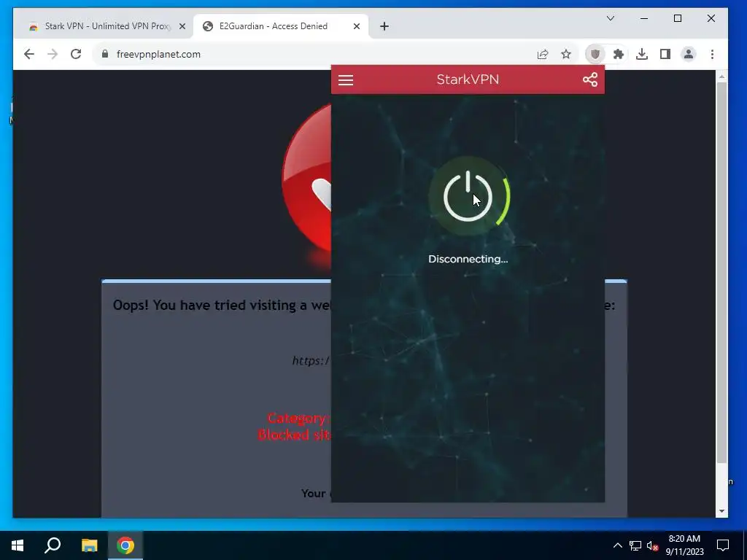Toggle the Chrome side panel

(x=665, y=54)
